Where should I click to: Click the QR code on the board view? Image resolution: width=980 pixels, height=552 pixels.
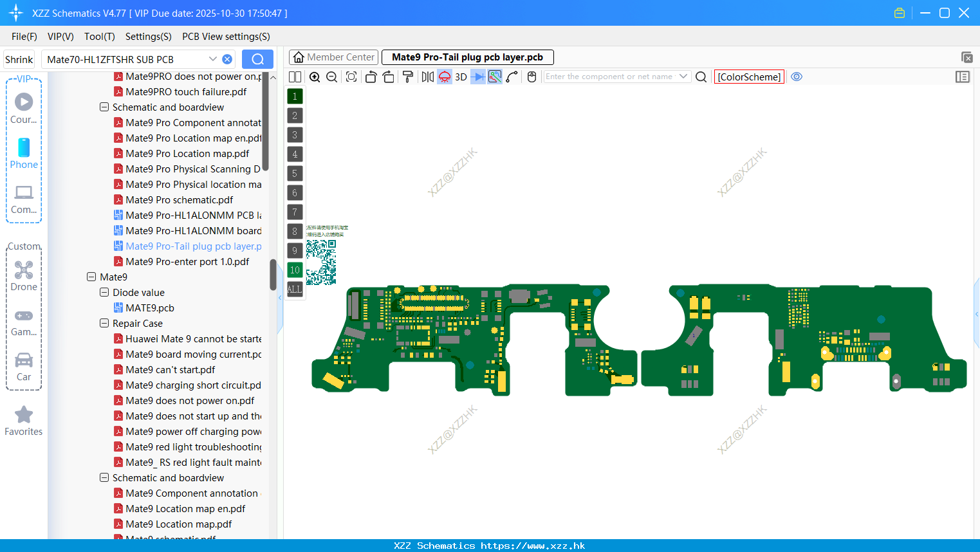pyautogui.click(x=321, y=262)
